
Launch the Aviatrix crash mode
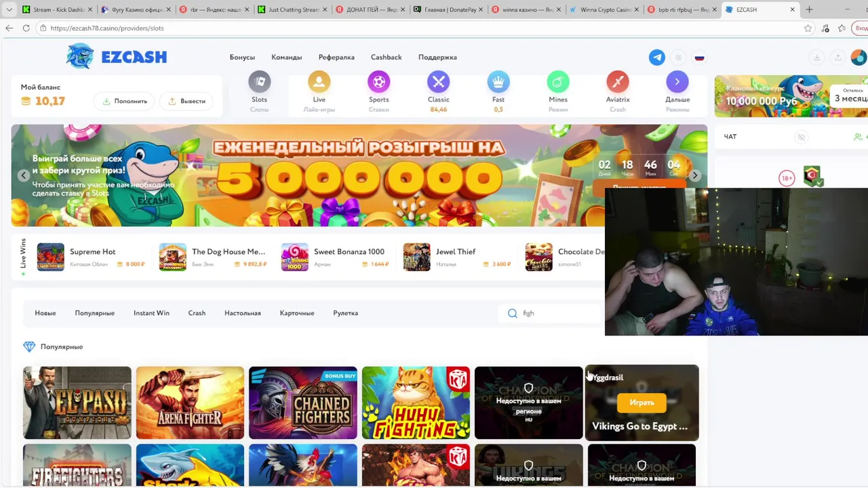coord(618,91)
